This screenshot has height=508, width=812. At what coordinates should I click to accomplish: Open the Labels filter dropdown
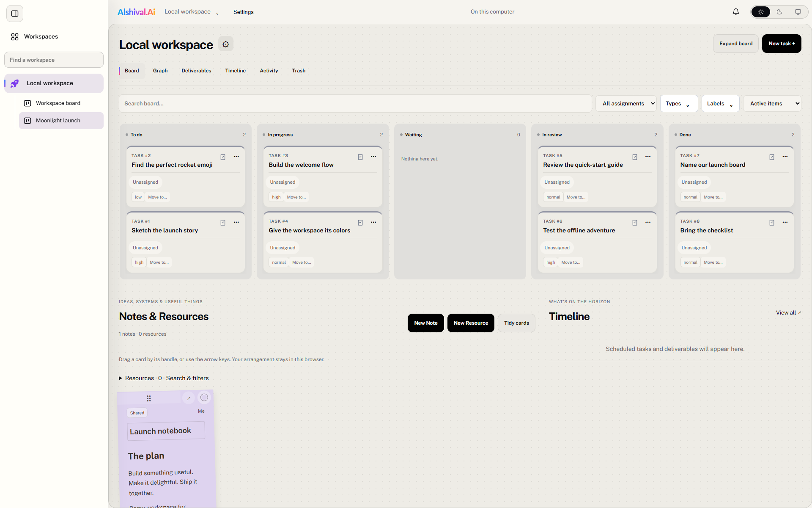[x=720, y=104]
